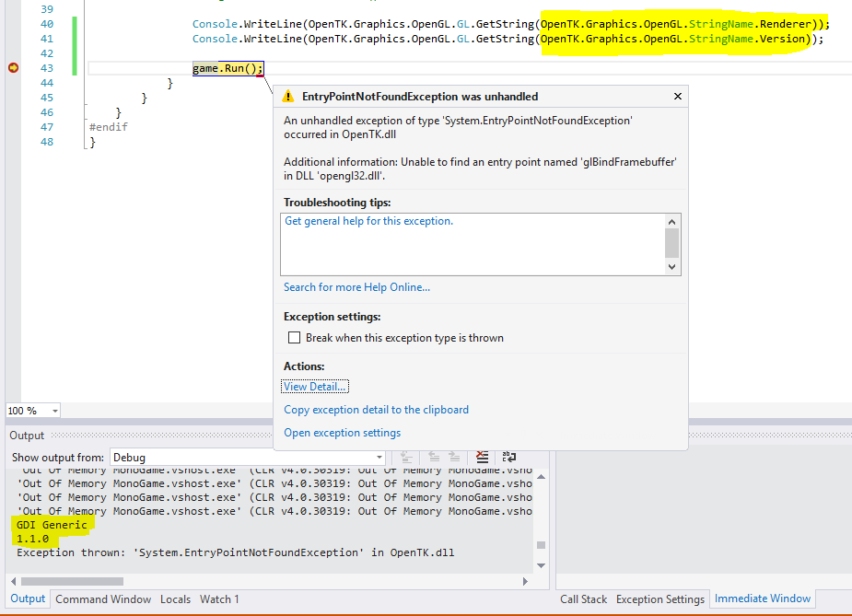The width and height of the screenshot is (852, 616).
Task: Open the 100 % zoom level dropdown
Action: (32, 411)
